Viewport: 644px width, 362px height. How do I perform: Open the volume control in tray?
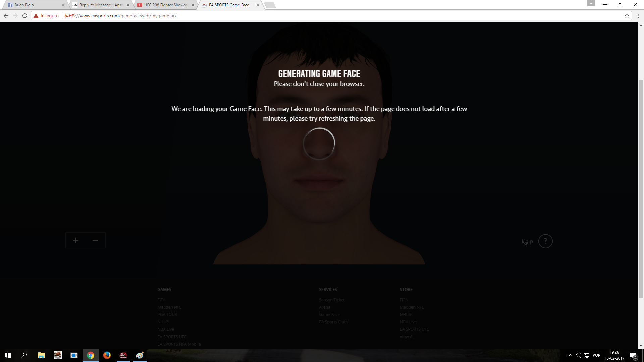pos(578,355)
